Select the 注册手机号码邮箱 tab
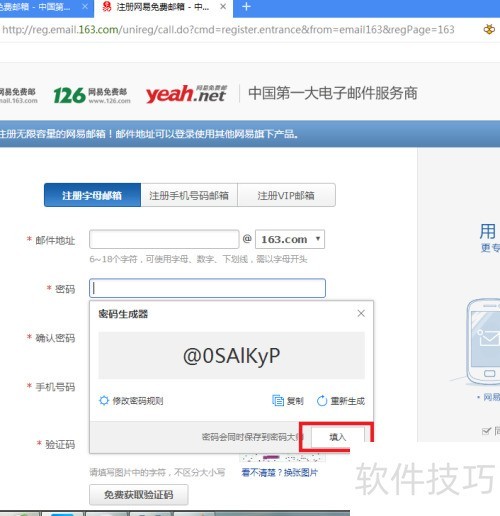 189,195
